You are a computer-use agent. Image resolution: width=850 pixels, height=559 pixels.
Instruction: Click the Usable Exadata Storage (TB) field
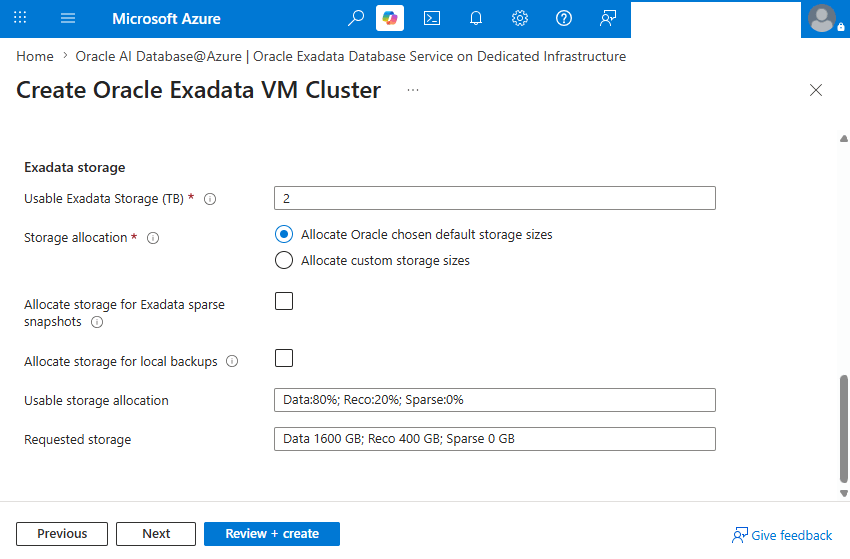(x=495, y=198)
